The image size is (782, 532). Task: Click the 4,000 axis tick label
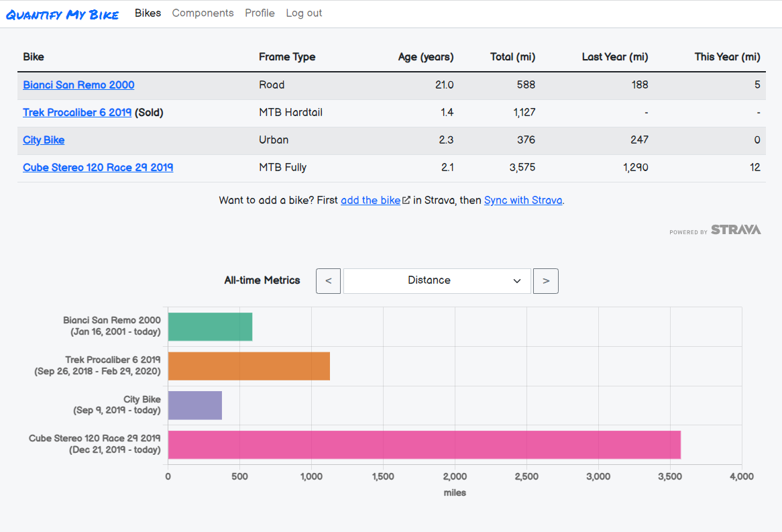pos(742,476)
